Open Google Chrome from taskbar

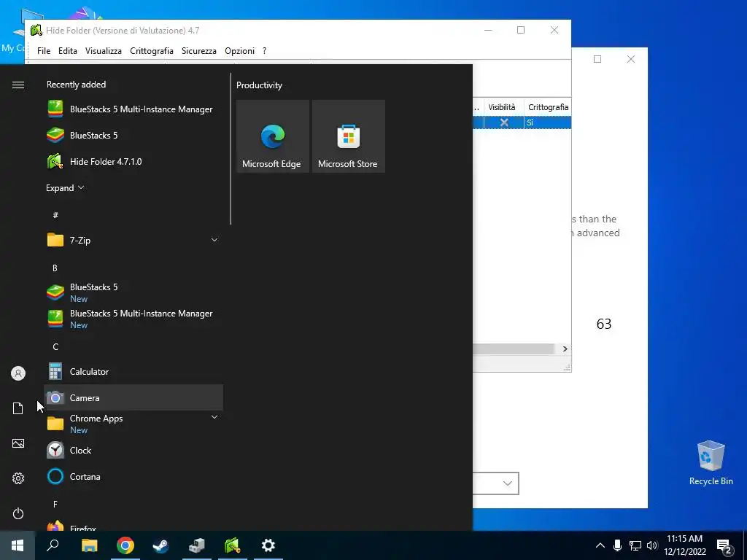tap(125, 545)
